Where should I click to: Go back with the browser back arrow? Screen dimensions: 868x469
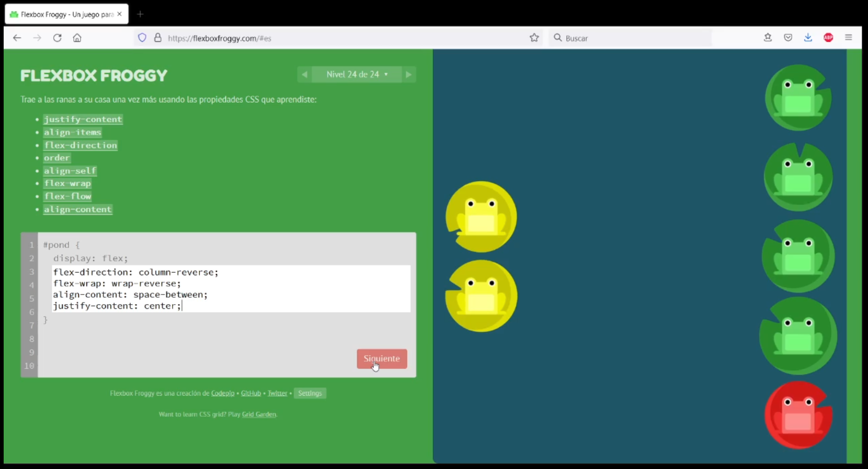click(x=17, y=38)
